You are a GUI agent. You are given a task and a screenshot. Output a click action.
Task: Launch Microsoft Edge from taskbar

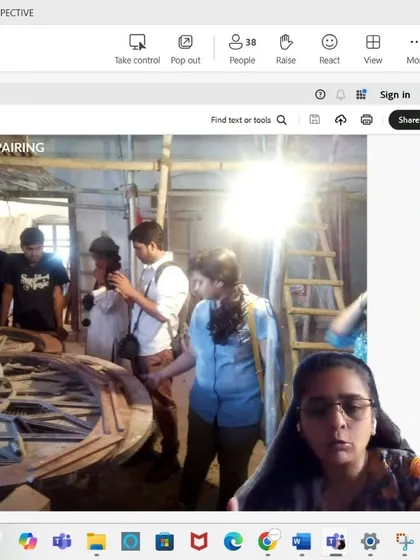click(x=233, y=541)
